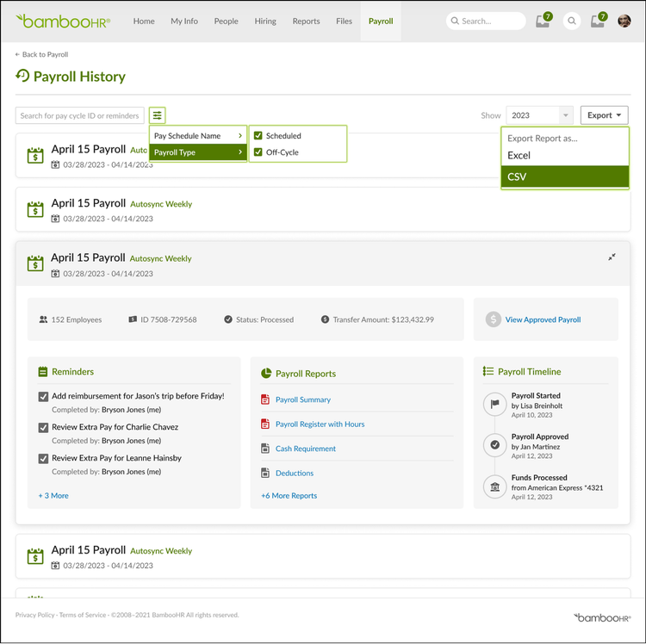Image resolution: width=646 pixels, height=644 pixels.
Task: Click the footer BambooHR logo
Action: click(601, 617)
